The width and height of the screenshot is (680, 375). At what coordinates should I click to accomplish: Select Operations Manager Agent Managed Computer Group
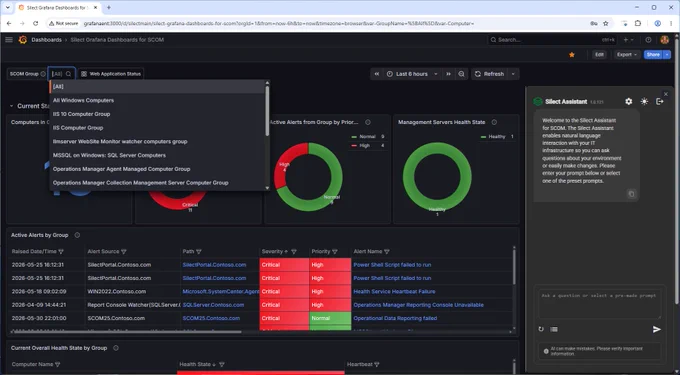[158, 169]
